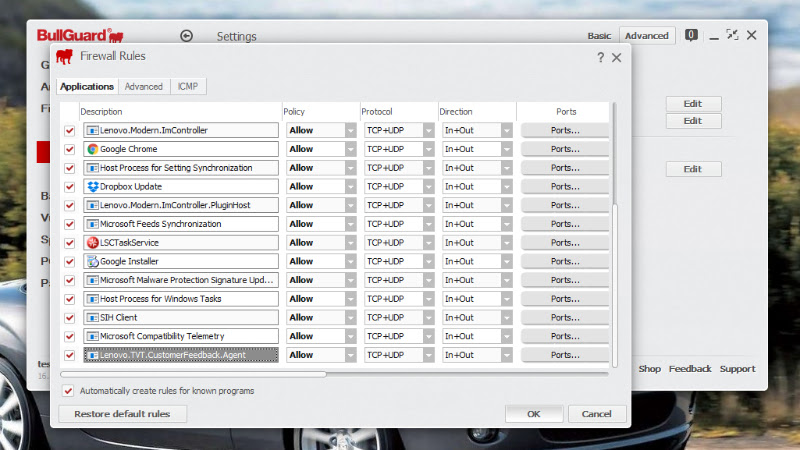Click the bulldog icon in Firewall Rules title
The image size is (800, 450).
coord(64,56)
